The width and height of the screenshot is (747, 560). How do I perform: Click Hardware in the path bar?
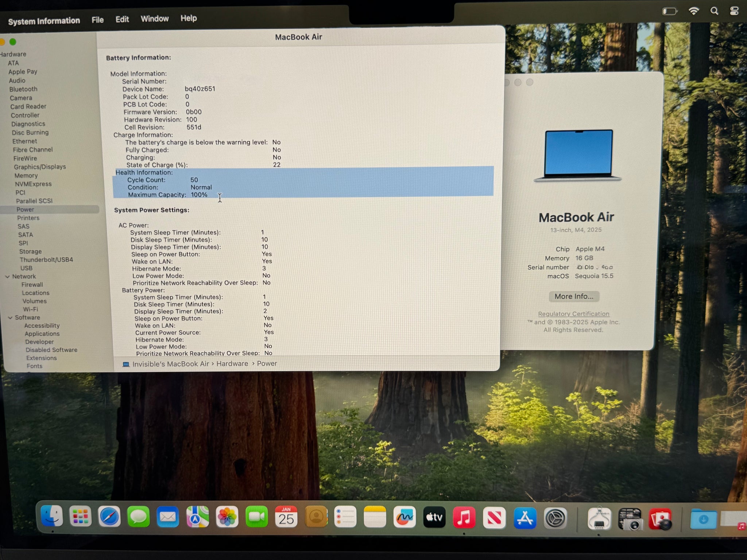click(x=232, y=363)
